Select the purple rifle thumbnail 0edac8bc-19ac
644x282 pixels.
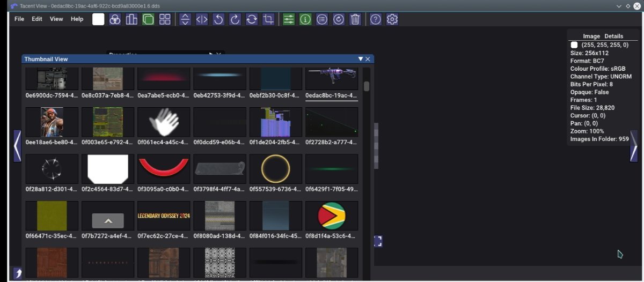332,79
